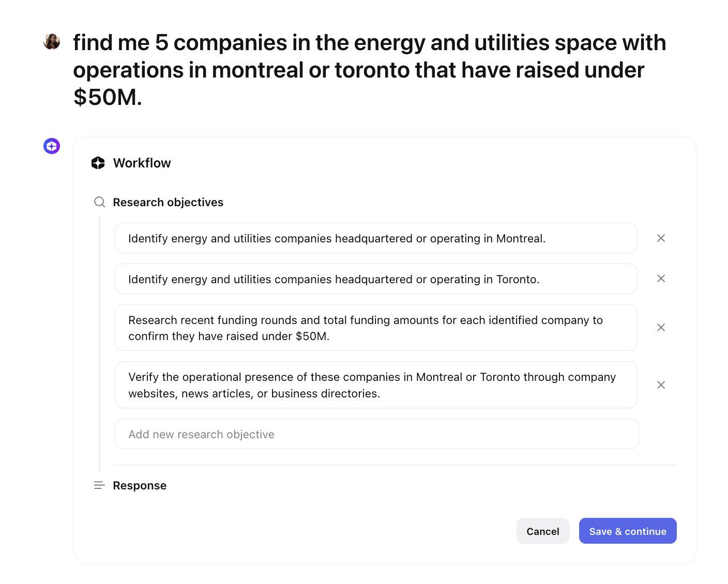
Task: Click the Workflow heading
Action: point(142,163)
